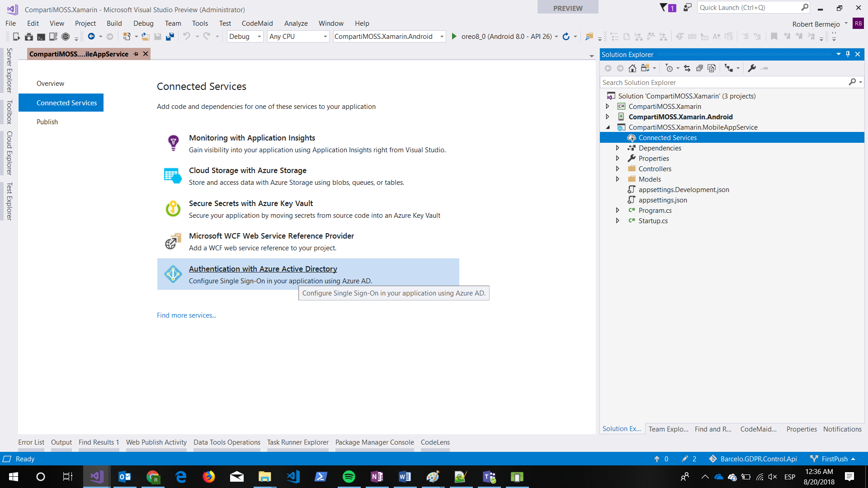
Task: Expand the Controllers folder
Action: 618,168
